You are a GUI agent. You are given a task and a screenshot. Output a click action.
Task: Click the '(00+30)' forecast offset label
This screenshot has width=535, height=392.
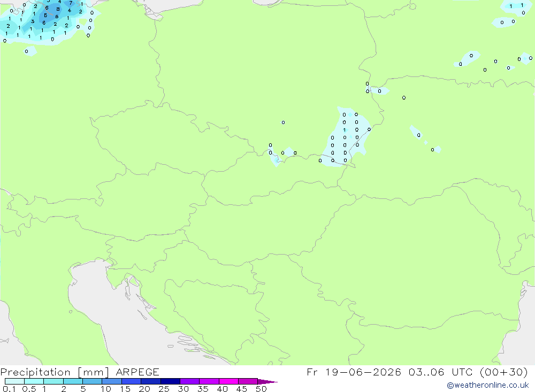(x=503, y=372)
